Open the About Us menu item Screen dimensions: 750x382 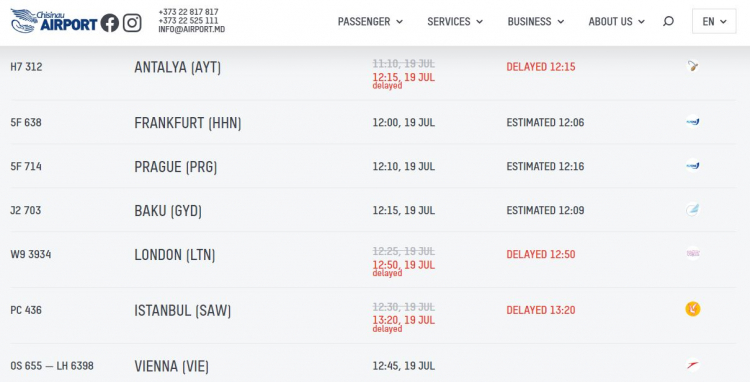point(617,22)
